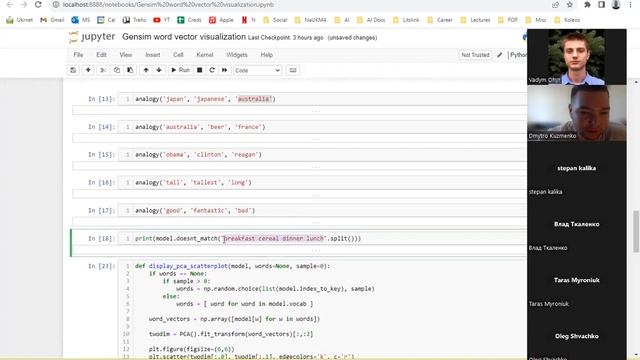Expand collapsed output under cell In [13]
The width and height of the screenshot is (640, 360).
300,111
